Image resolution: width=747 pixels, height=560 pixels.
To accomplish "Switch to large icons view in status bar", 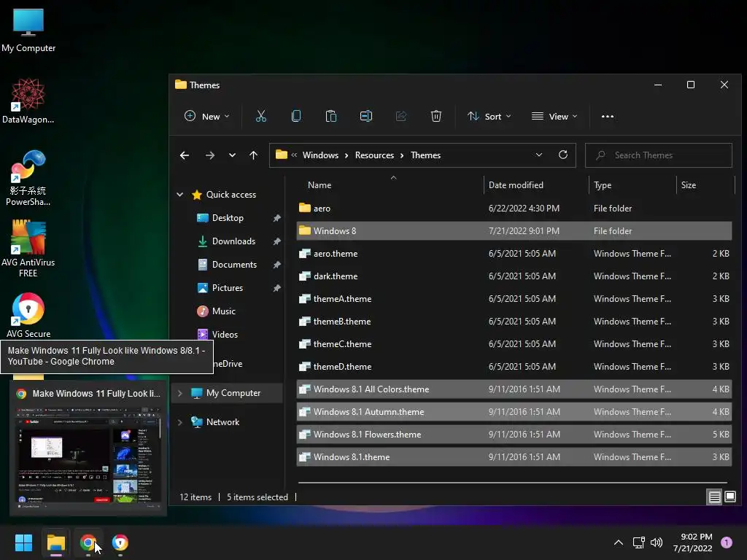I will 730,497.
